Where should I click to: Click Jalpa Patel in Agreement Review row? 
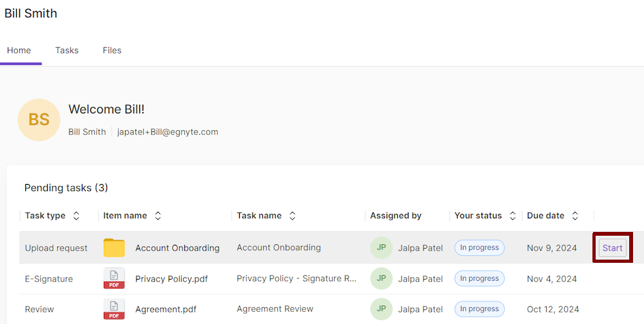click(x=420, y=309)
